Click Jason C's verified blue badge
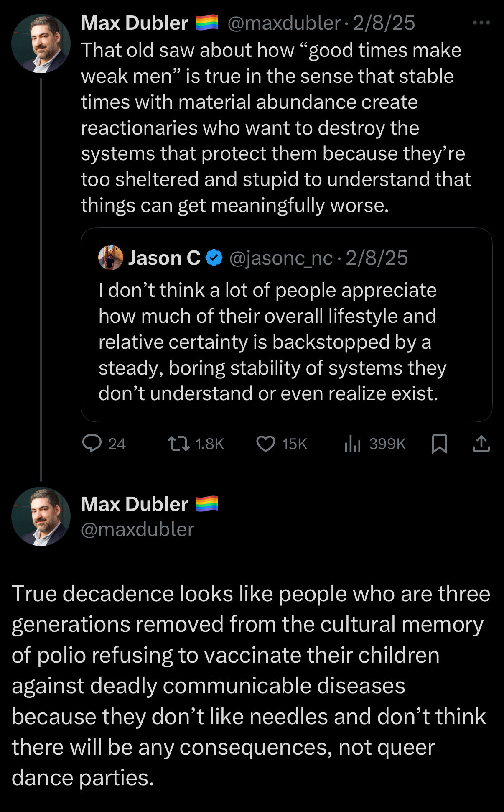 tap(214, 258)
